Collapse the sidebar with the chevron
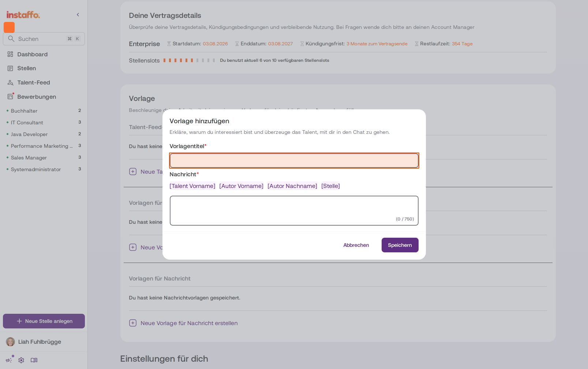Screen dimensions: 588x369 pyautogui.click(x=78, y=15)
